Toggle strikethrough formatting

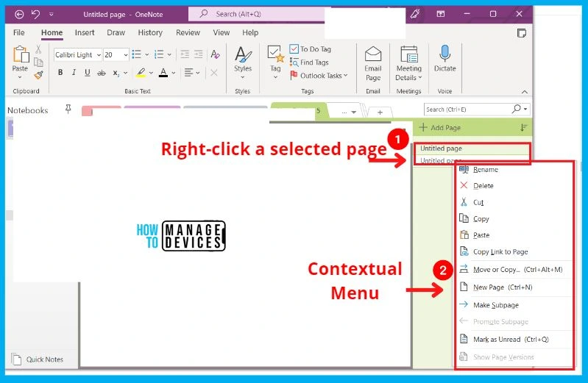pyautogui.click(x=102, y=73)
